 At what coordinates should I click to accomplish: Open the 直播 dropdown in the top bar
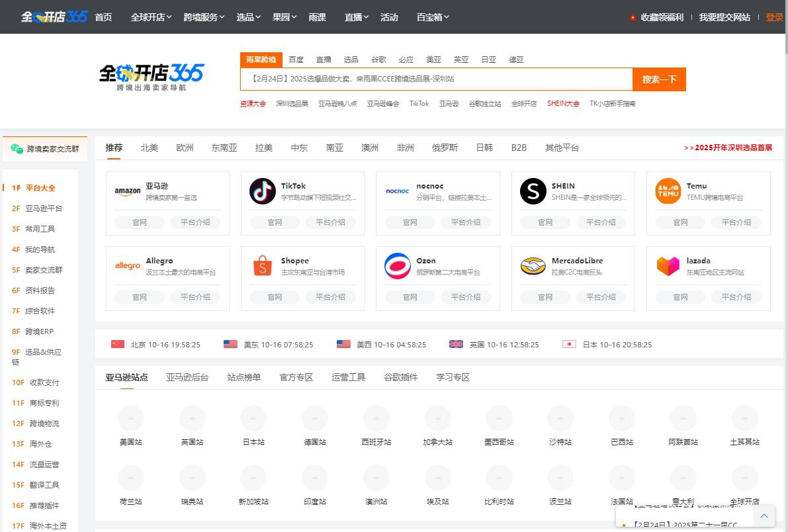click(357, 17)
